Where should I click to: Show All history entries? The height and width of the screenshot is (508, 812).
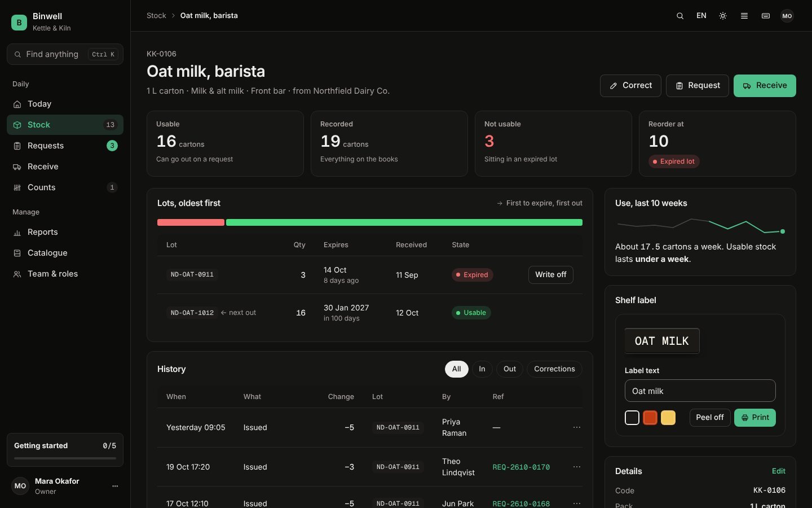pyautogui.click(x=457, y=369)
